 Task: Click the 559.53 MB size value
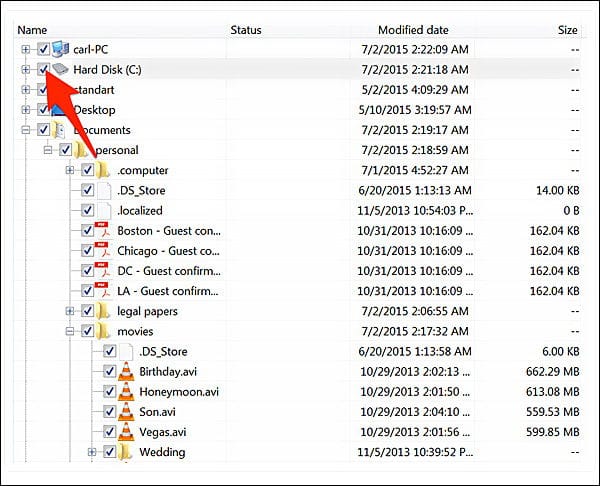coord(553,412)
